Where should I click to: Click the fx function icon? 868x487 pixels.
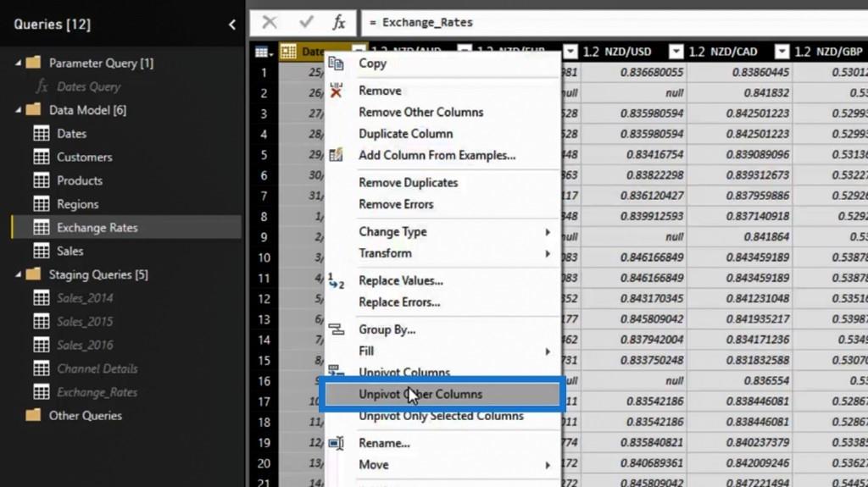[339, 22]
